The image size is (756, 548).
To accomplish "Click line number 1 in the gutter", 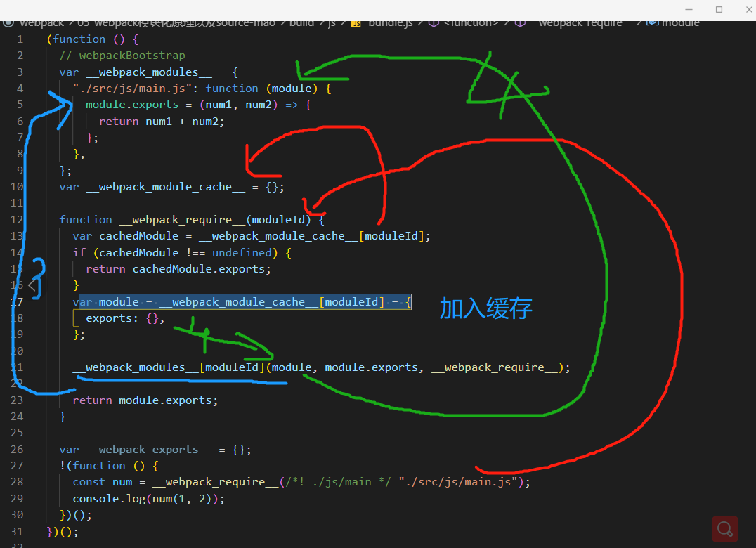I will [20, 39].
